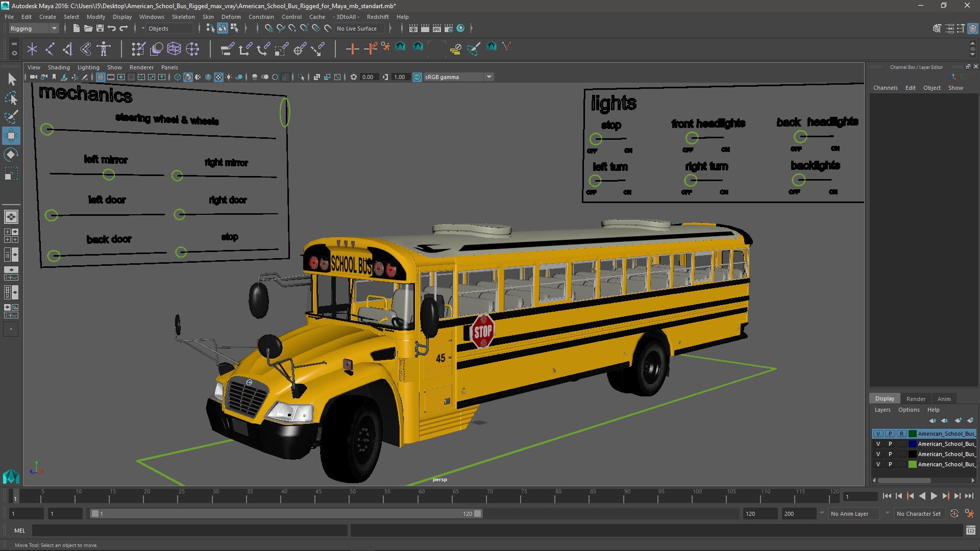Open the Deform menu
980x551 pixels.
pos(231,17)
